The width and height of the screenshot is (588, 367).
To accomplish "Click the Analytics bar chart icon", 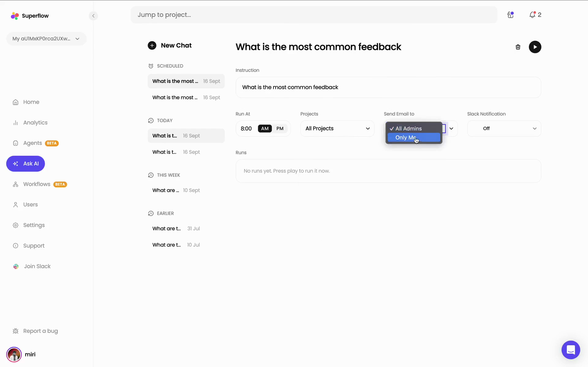I will click(15, 123).
